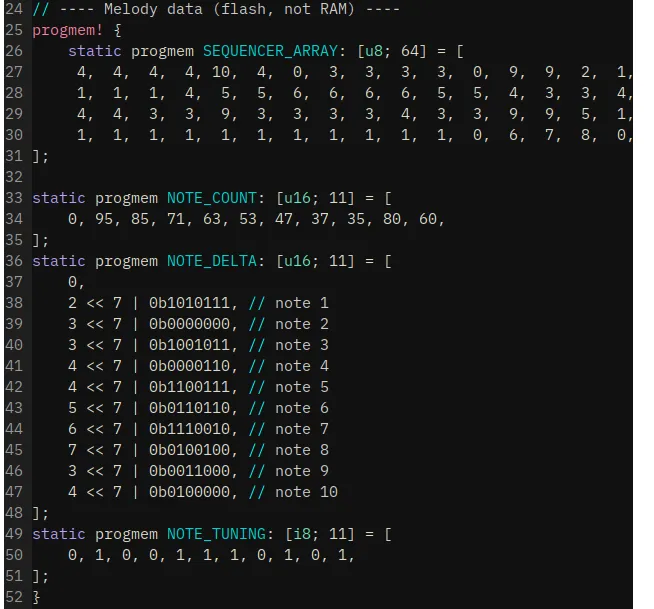The height and width of the screenshot is (609, 654).
Task: Click line number 37 in the gutter
Action: point(14,282)
